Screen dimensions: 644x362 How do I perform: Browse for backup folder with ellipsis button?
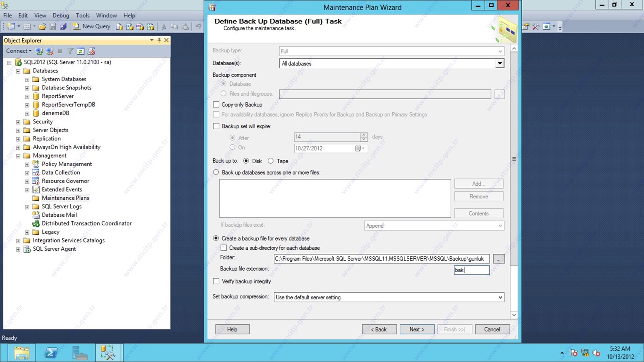pyautogui.click(x=498, y=259)
